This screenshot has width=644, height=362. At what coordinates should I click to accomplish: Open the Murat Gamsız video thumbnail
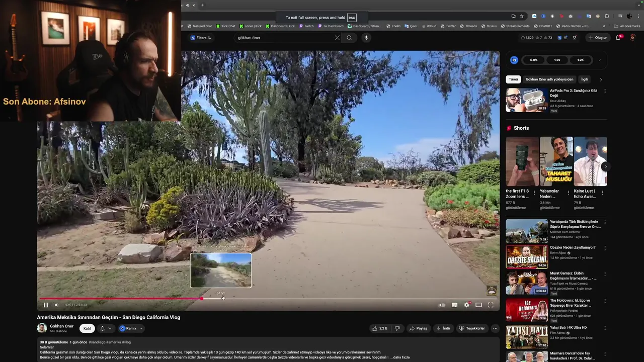[x=527, y=283]
